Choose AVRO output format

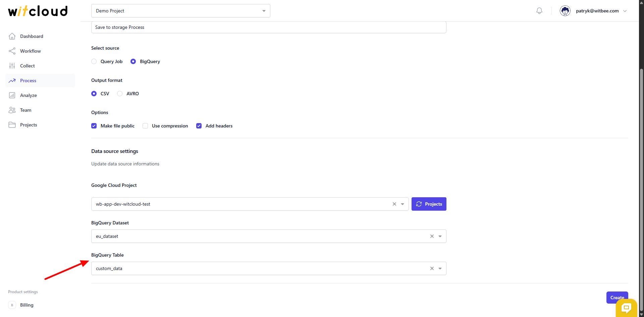(120, 94)
